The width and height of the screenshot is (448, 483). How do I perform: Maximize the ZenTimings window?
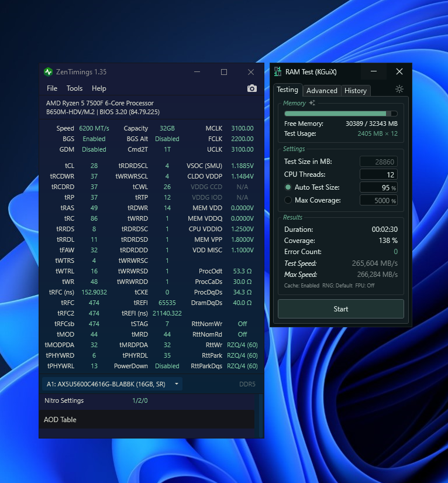224,72
